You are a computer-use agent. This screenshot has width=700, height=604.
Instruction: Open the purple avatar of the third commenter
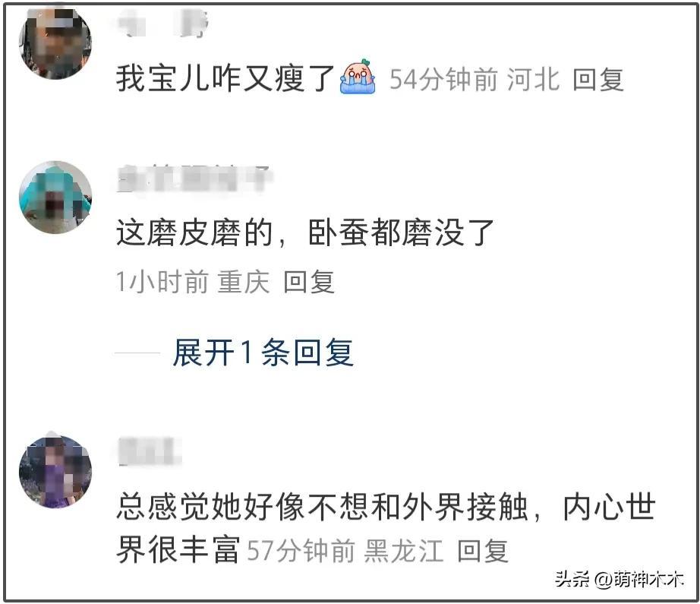pos(55,471)
